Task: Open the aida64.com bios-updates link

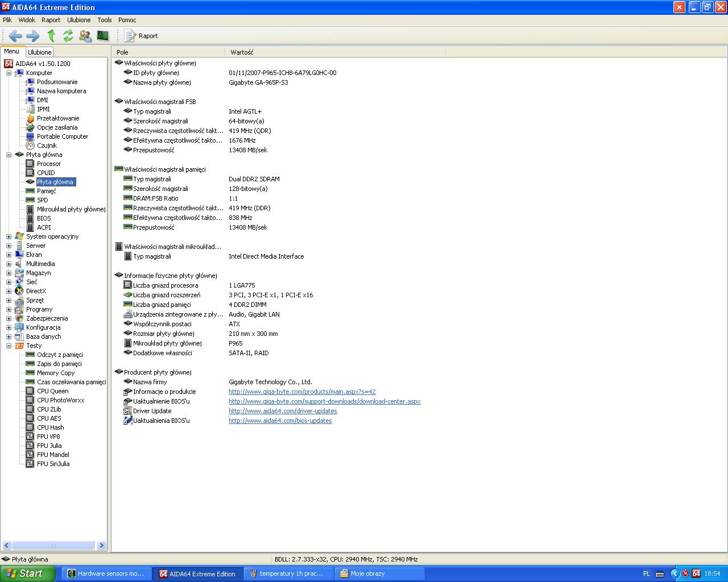Action: pyautogui.click(x=280, y=421)
